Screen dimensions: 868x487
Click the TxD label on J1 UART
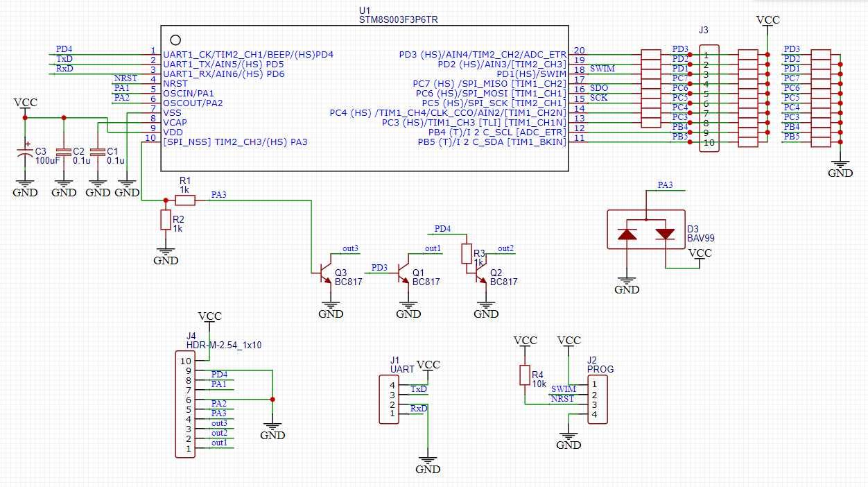coord(419,389)
